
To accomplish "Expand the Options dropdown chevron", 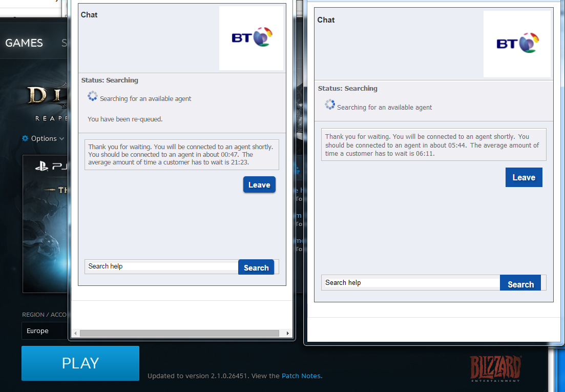I will (x=62, y=138).
